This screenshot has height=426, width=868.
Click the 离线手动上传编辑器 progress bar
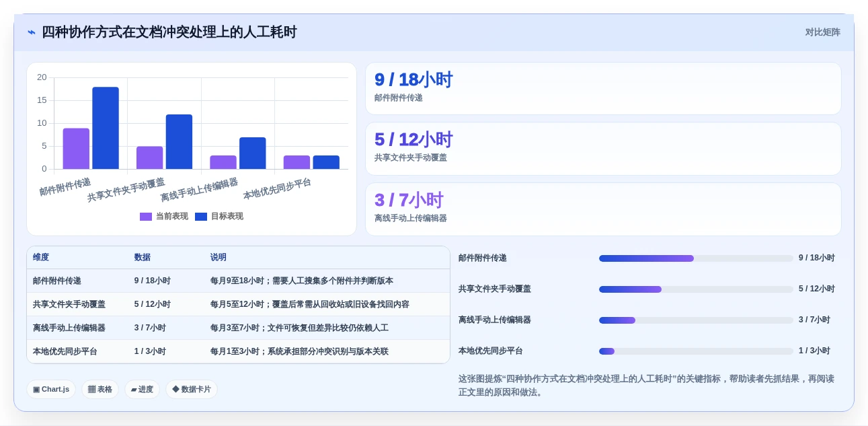[696, 320]
